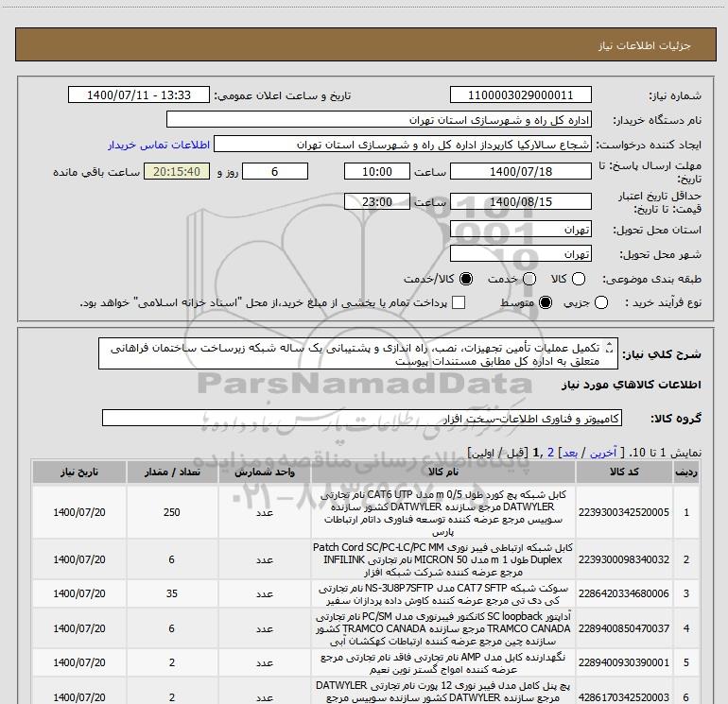Viewport: 728px width, 704px height.
Task: Click CAT6 UTP patch cord description
Action: (443, 513)
